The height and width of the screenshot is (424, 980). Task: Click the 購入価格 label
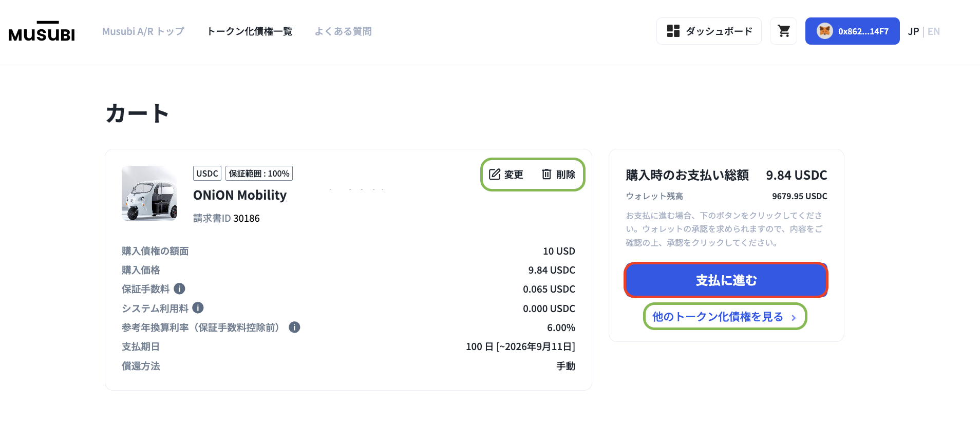tap(141, 270)
